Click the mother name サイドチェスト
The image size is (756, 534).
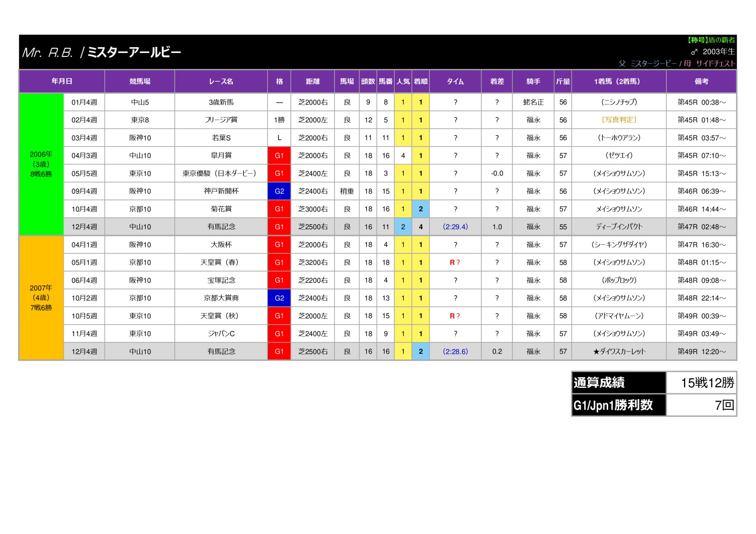[715, 63]
